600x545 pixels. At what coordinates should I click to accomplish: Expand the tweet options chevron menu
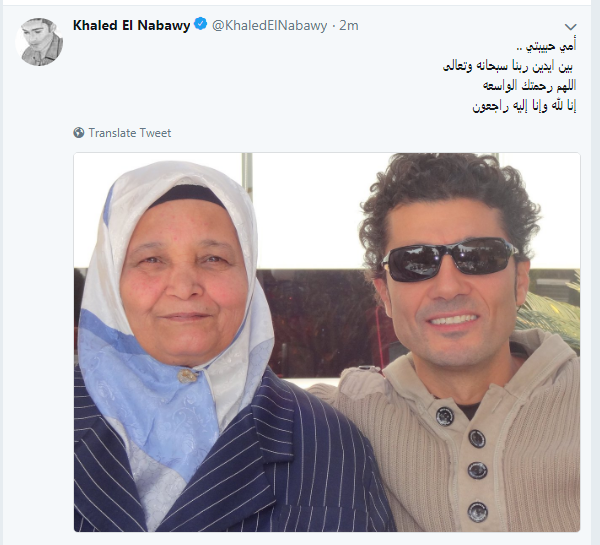click(570, 27)
